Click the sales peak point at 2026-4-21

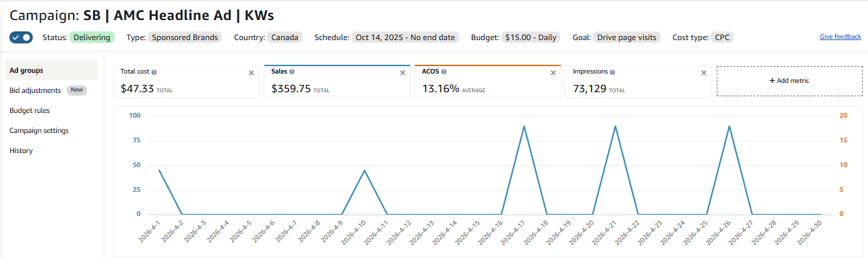coord(615,126)
